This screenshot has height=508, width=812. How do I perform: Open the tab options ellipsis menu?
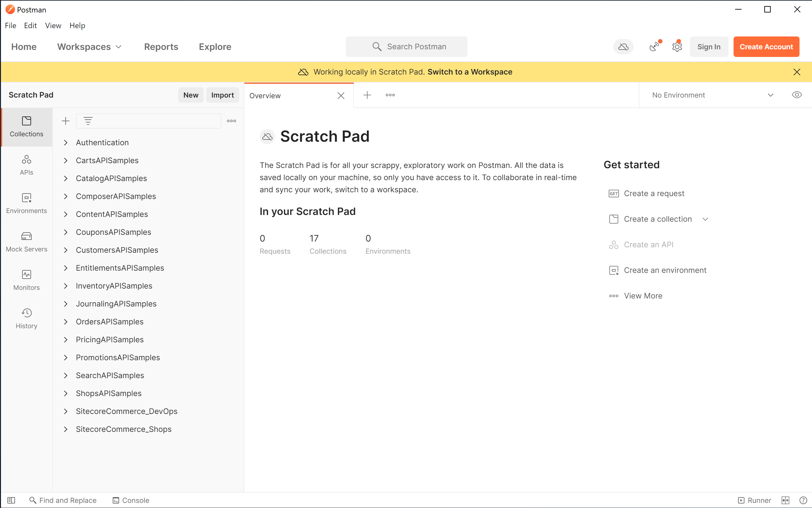pyautogui.click(x=390, y=95)
